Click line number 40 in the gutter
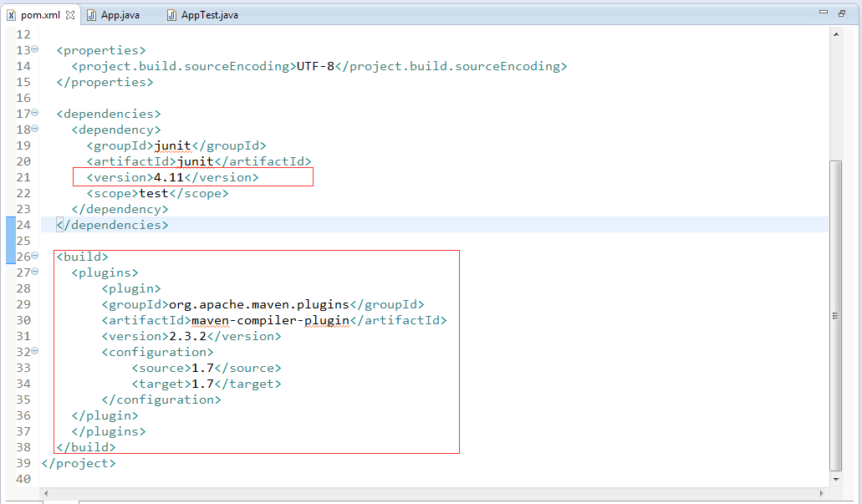The height and width of the screenshot is (504, 862). [x=23, y=479]
